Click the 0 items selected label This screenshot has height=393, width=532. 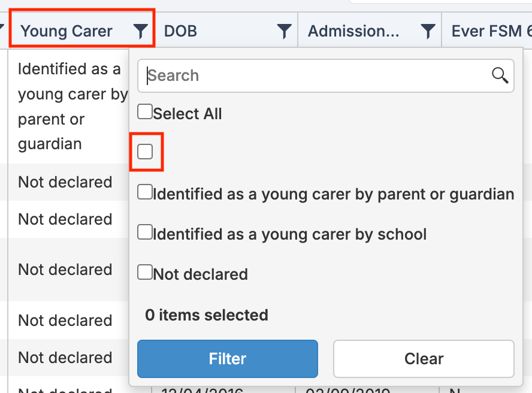[207, 315]
